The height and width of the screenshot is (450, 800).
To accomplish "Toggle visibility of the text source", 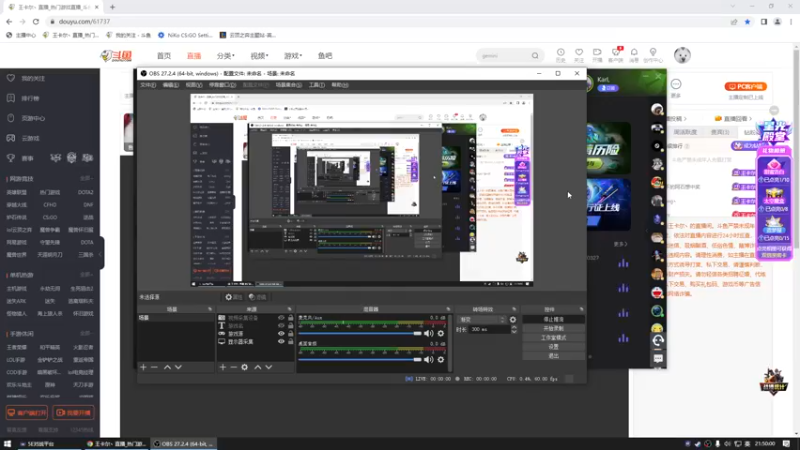I will pos(281,326).
